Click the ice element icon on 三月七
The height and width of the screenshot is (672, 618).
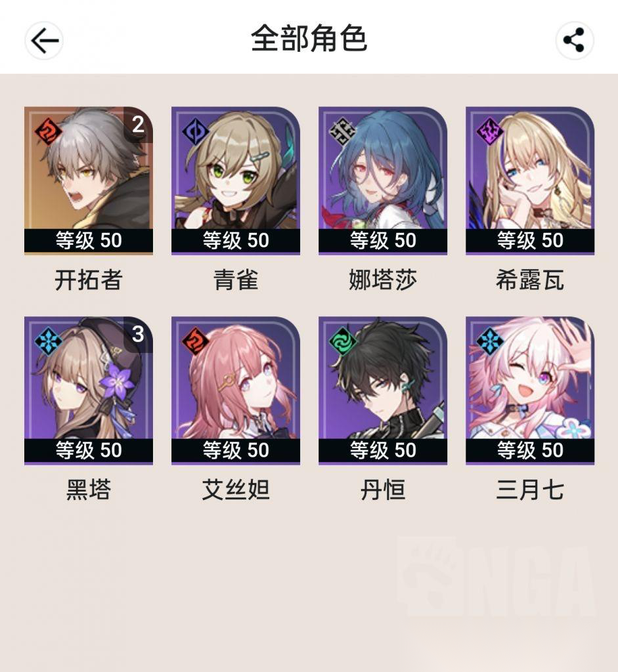click(x=489, y=341)
